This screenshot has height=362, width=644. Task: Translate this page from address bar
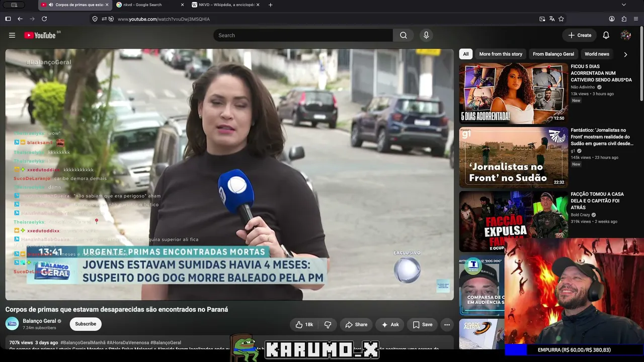(x=552, y=19)
